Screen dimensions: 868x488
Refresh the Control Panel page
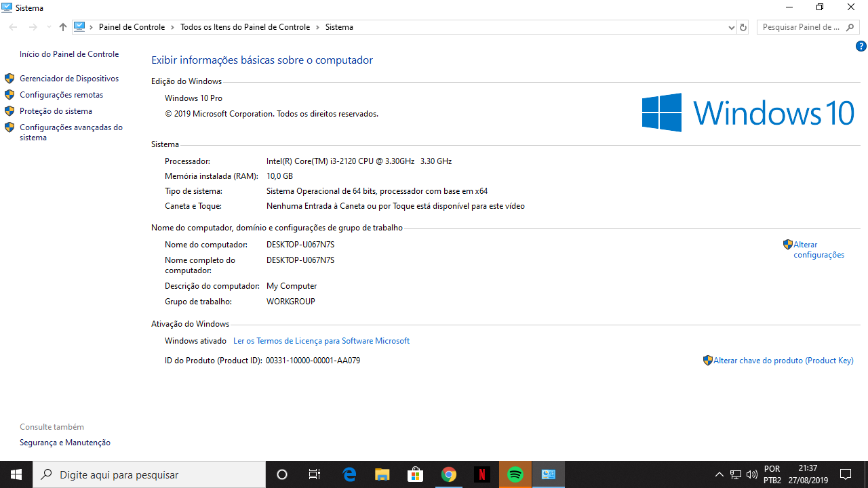click(743, 27)
